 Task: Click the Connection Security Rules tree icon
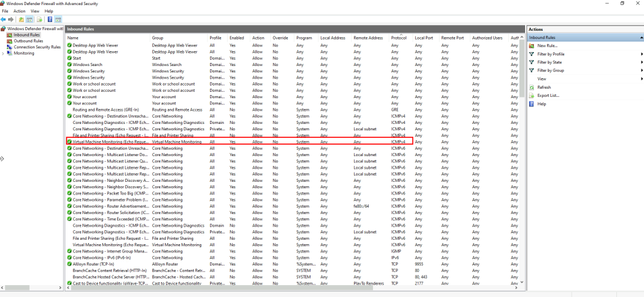point(10,47)
